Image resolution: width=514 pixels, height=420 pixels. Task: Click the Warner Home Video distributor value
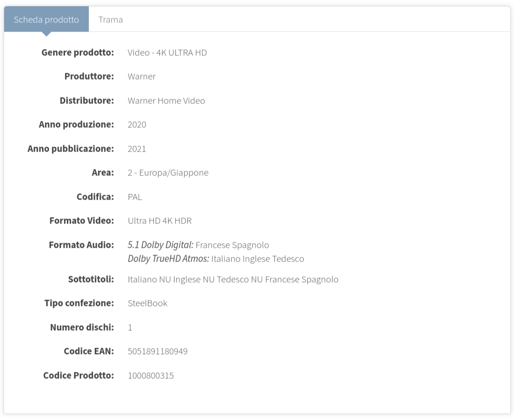(x=166, y=101)
